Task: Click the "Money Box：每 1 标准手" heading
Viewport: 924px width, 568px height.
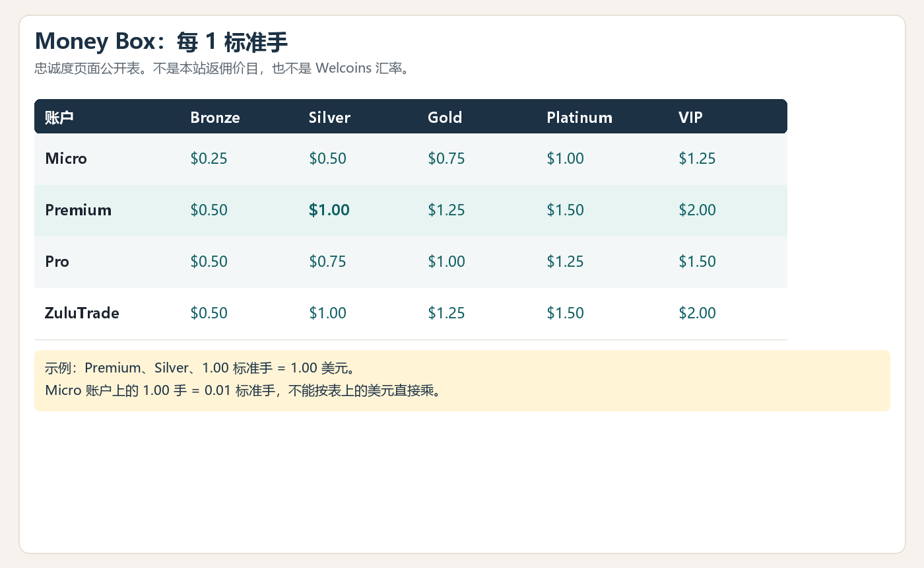Action: [x=161, y=42]
